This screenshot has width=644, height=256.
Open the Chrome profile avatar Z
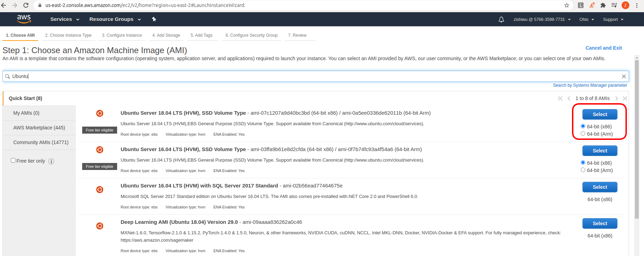(625, 5)
